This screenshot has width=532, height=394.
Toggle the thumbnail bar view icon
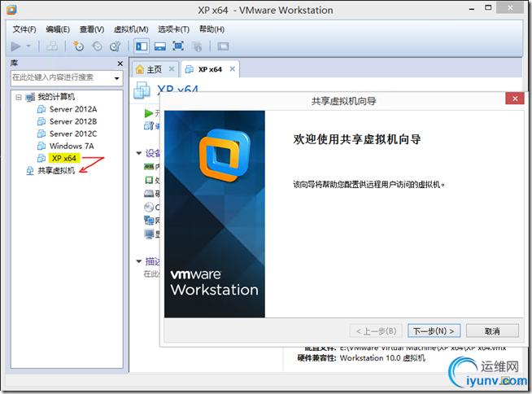pyautogui.click(x=160, y=46)
